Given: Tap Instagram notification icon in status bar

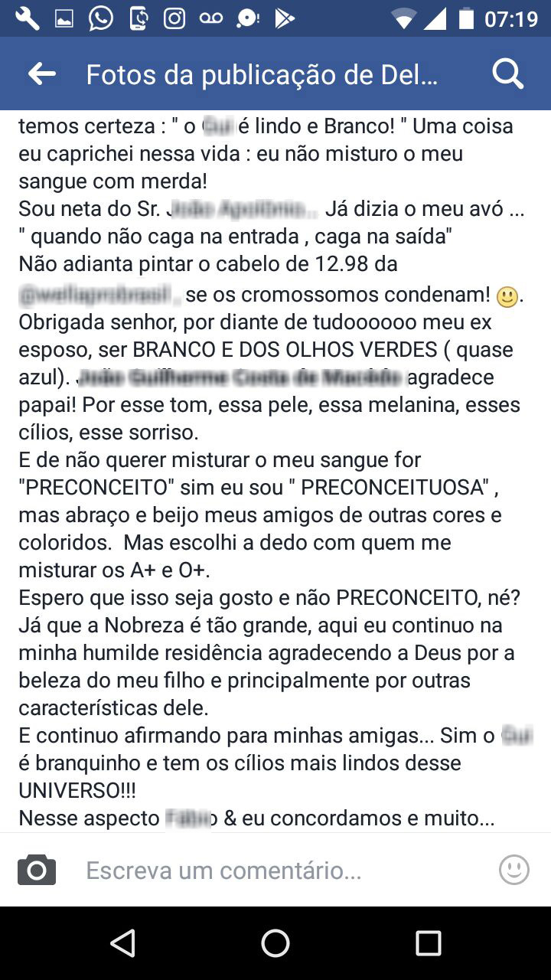Looking at the screenshot, I should (x=174, y=18).
